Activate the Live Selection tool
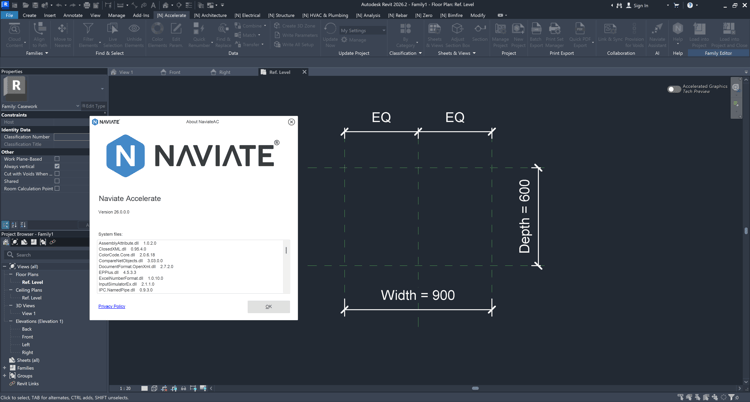The height and width of the screenshot is (402, 750). pos(113,34)
